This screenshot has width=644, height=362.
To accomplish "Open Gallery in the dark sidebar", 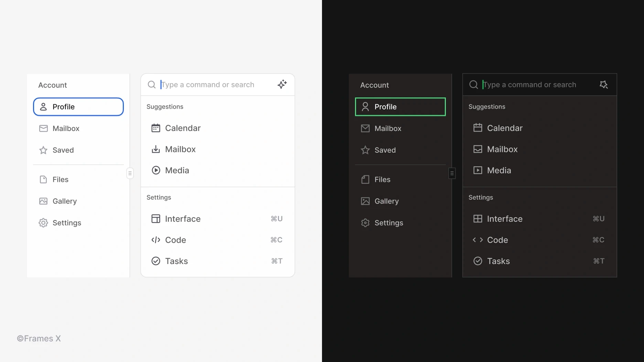I will pyautogui.click(x=400, y=201).
